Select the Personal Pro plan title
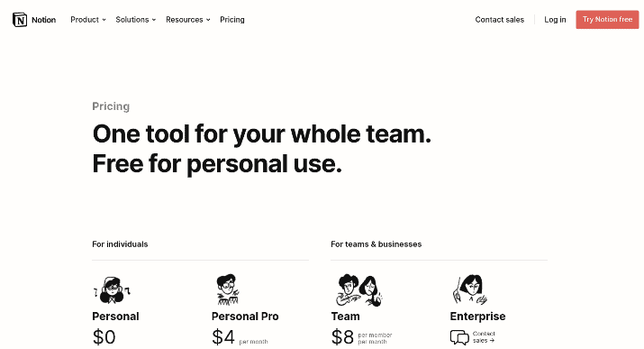 point(245,317)
